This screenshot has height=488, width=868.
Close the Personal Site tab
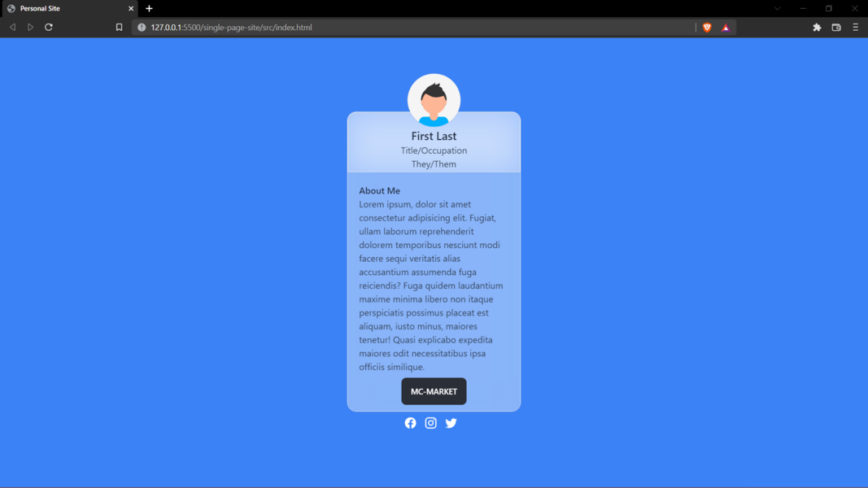coord(131,8)
